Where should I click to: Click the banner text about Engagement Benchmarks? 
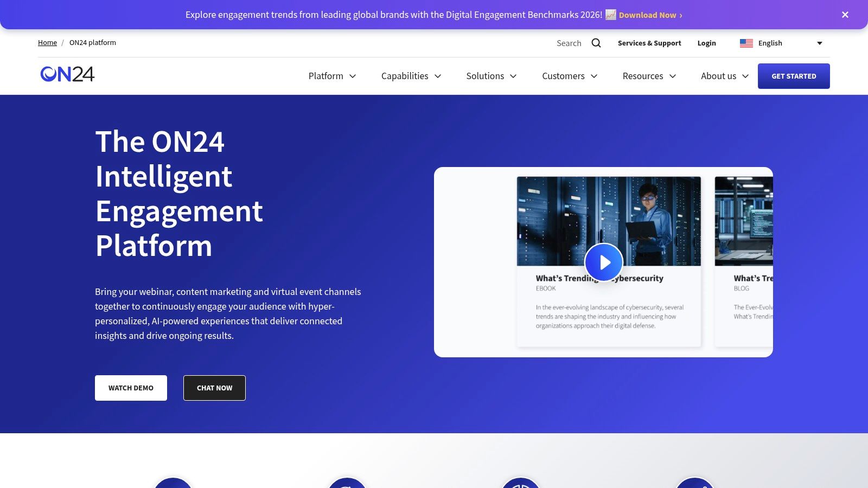(x=394, y=15)
